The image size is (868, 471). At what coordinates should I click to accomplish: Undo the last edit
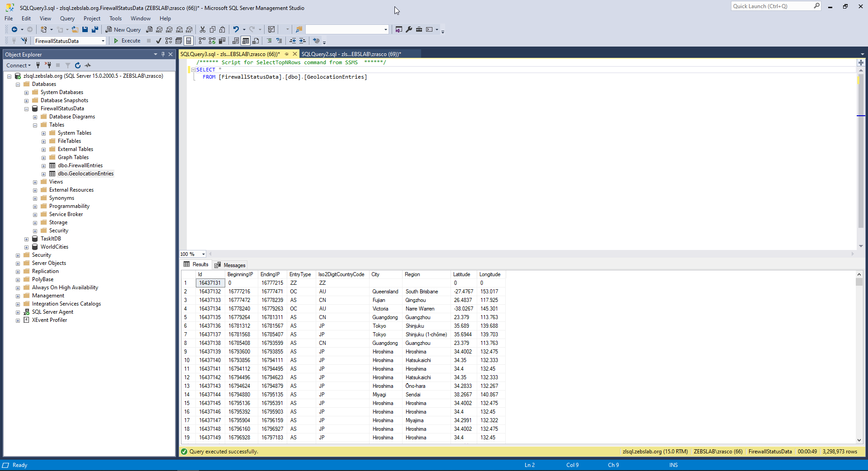click(x=236, y=29)
